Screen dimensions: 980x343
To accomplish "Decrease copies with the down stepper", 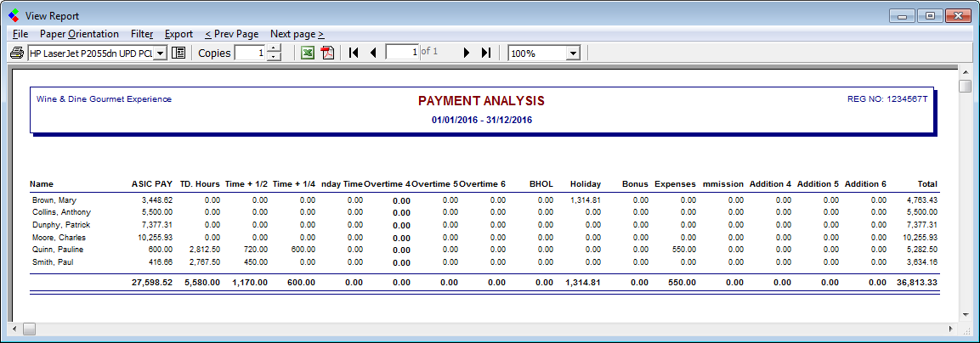I will (274, 58).
